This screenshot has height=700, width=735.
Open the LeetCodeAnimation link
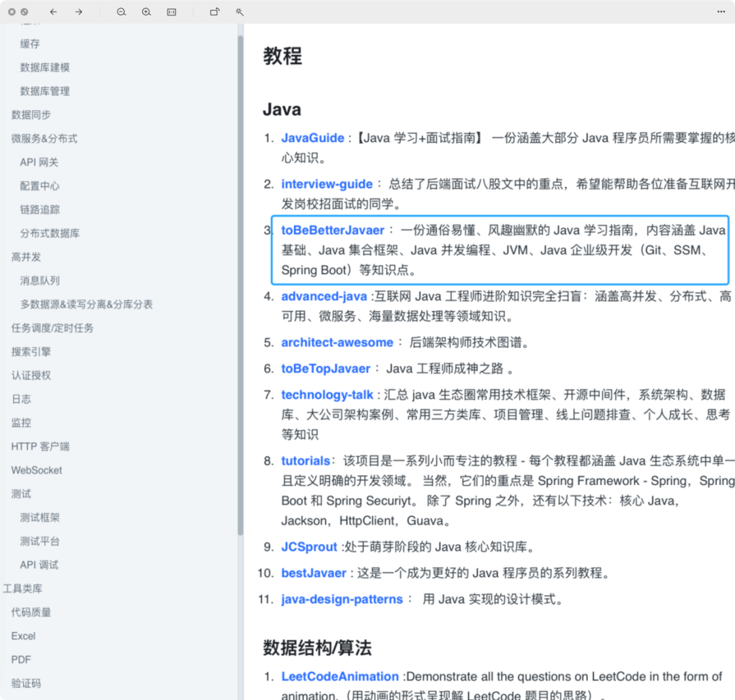[x=340, y=677]
